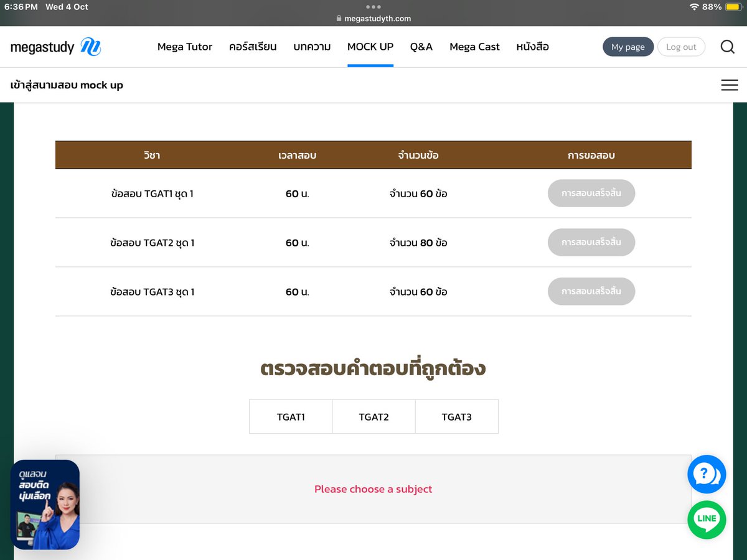Select MOCK UP in navigation
747x560 pixels.
(370, 47)
